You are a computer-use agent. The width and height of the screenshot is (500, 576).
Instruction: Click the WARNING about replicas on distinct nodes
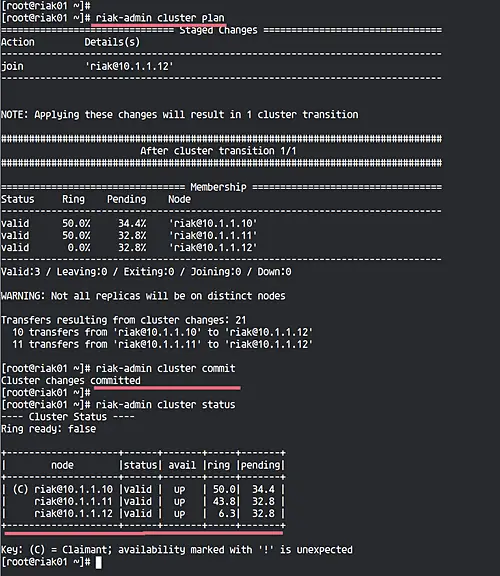pos(143,296)
